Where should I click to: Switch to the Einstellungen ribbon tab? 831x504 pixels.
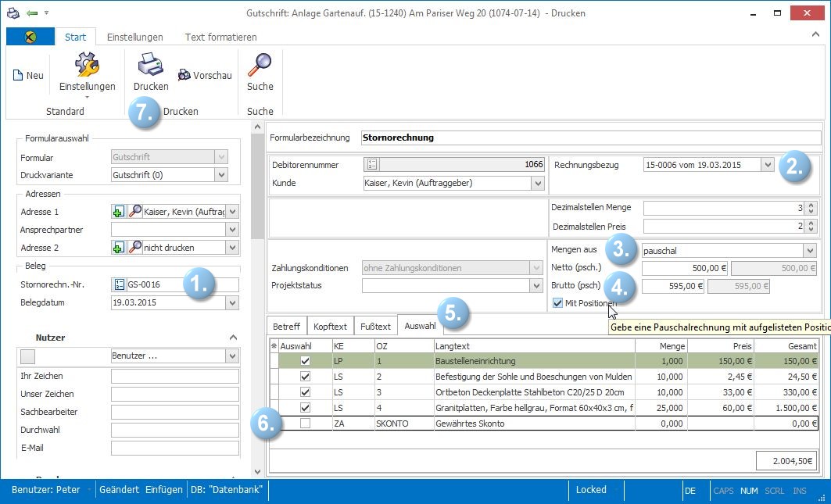pos(135,37)
